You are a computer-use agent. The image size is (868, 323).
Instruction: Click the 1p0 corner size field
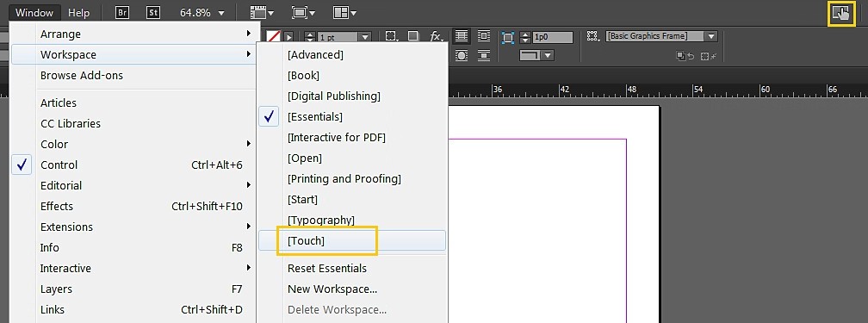(553, 37)
